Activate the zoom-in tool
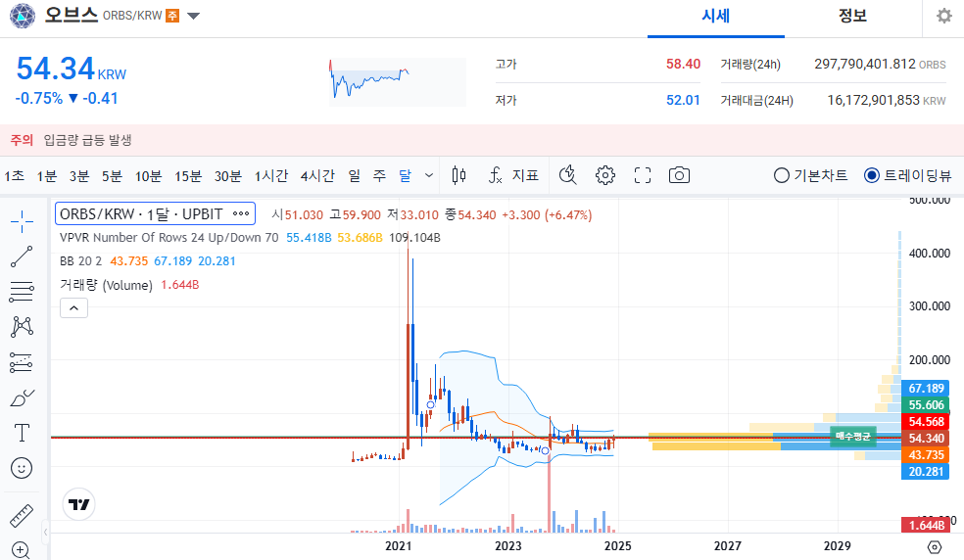Screen dimensions: 964x560 pyautogui.click(x=21, y=550)
